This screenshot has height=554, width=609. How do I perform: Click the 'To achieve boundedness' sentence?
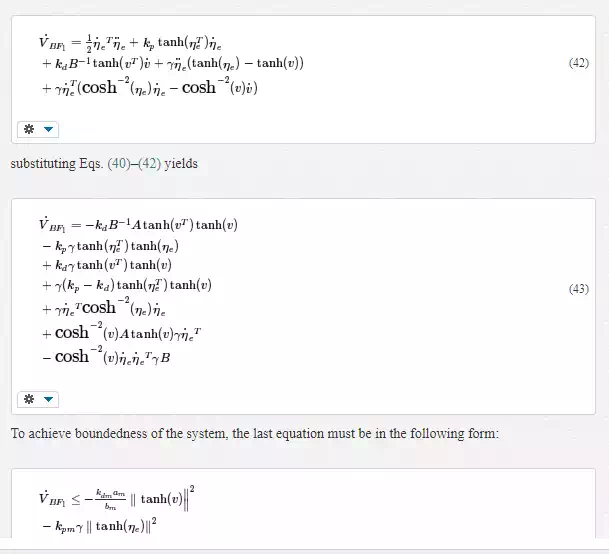click(x=255, y=434)
